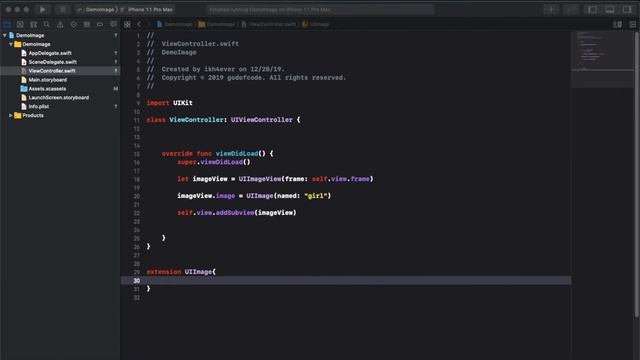The image size is (640, 360).
Task: Open Info.plist in the navigator
Action: (x=38, y=107)
